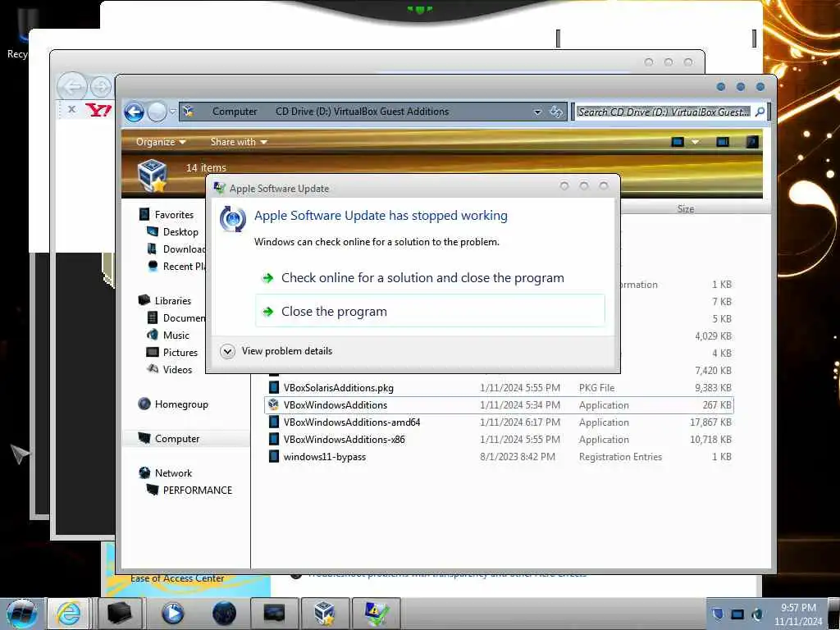Click the volume tray icon
Screen dimensions: 840x630
[757, 614]
